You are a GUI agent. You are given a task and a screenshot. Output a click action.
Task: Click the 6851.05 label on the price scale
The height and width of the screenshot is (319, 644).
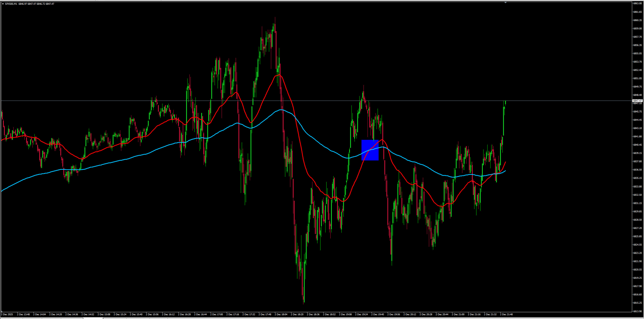(x=637, y=78)
